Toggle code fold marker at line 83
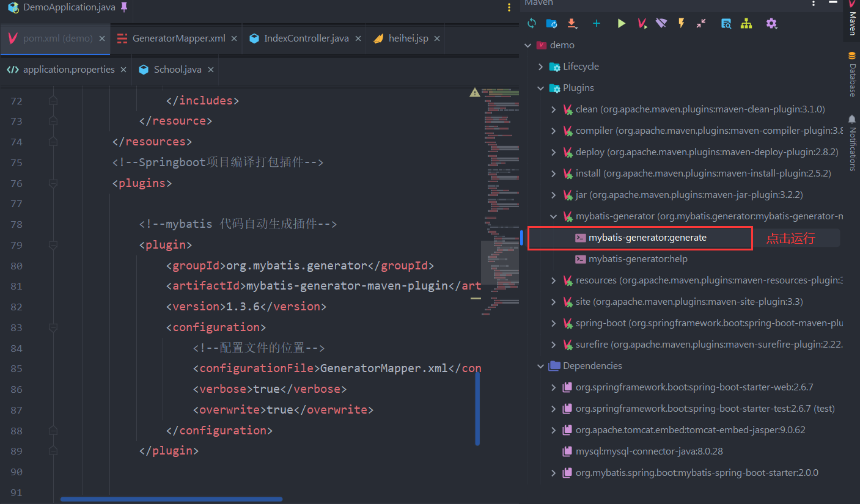Image resolution: width=860 pixels, height=504 pixels. [x=53, y=327]
